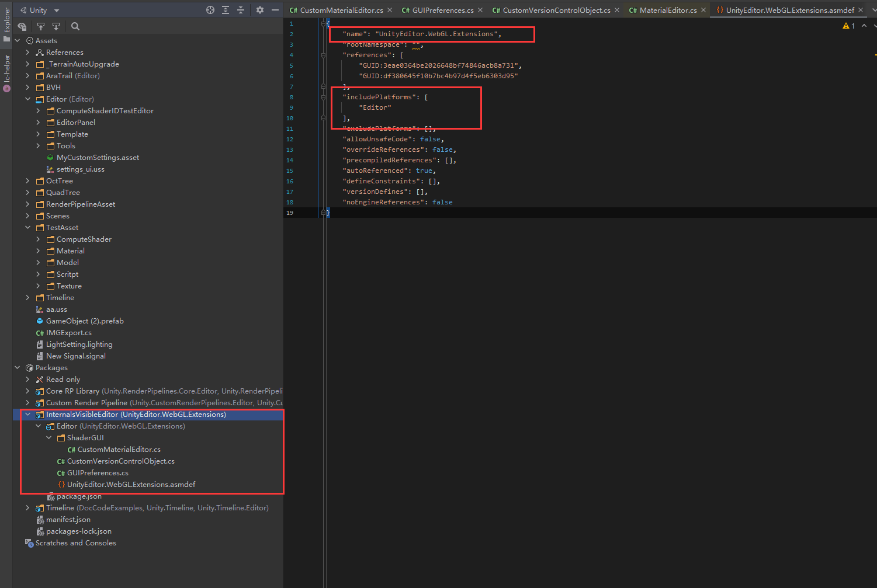Collapse the ShaderGUI folder
The height and width of the screenshot is (588, 877).
(48, 438)
